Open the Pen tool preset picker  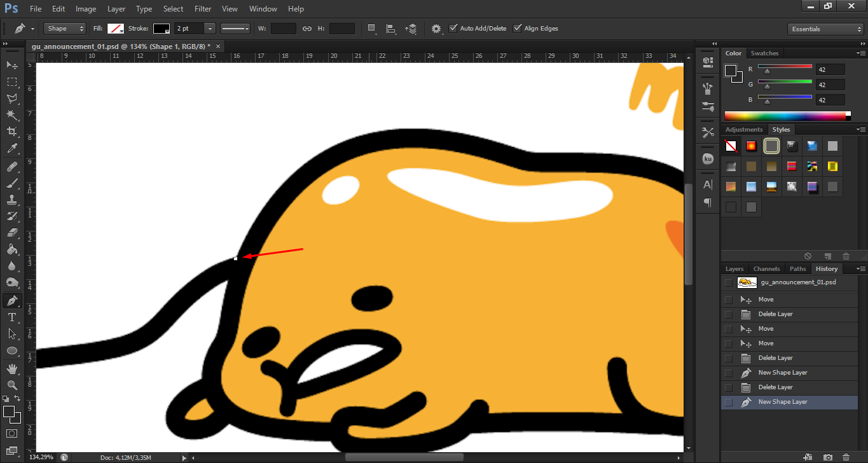(x=24, y=29)
